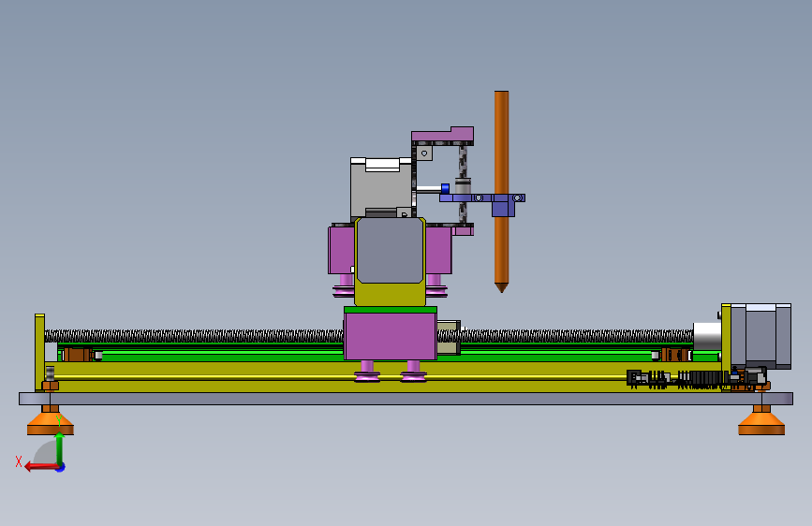Click the orange leveling foot under the right end

[761, 421]
